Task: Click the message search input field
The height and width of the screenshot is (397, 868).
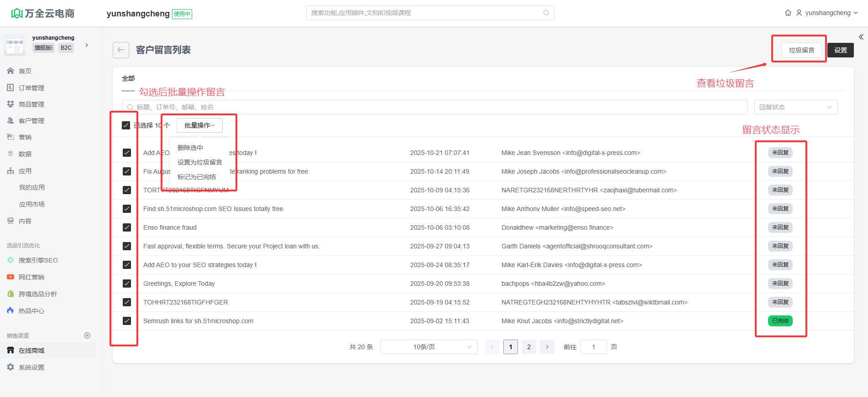Action: click(x=434, y=107)
